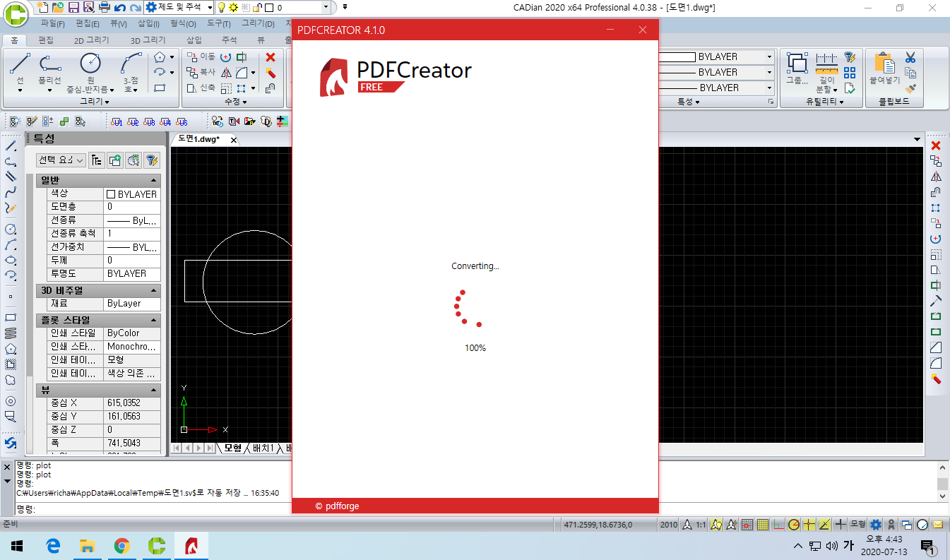Click the quick select icon in properties panel
This screenshot has width=950, height=560.
tap(151, 160)
